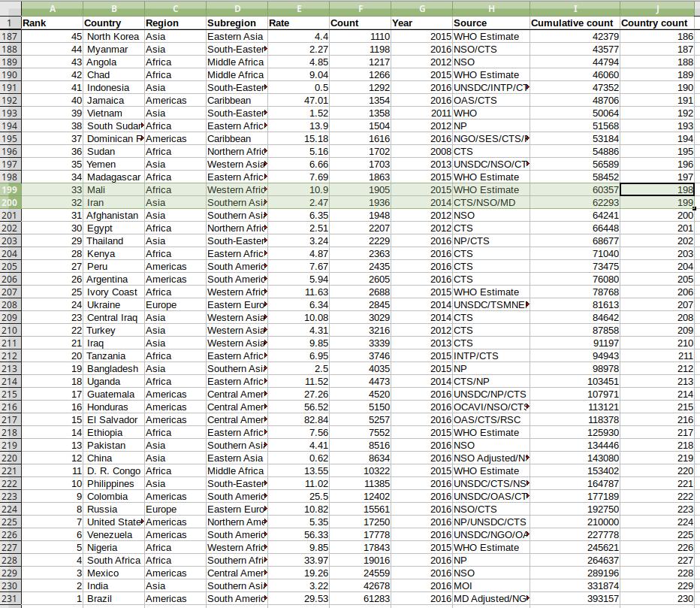Click cumulative count 60357 in Mali row

575,190
